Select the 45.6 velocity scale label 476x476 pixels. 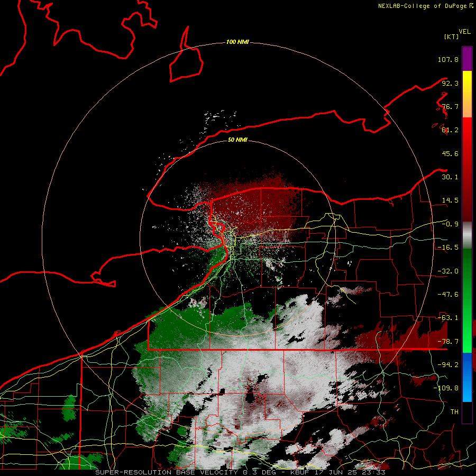point(450,153)
